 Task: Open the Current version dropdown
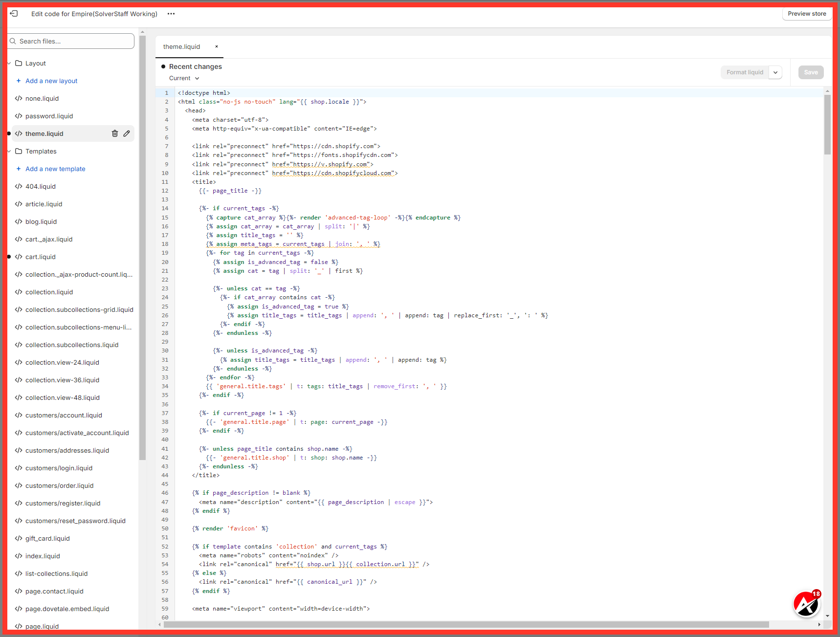click(x=184, y=78)
